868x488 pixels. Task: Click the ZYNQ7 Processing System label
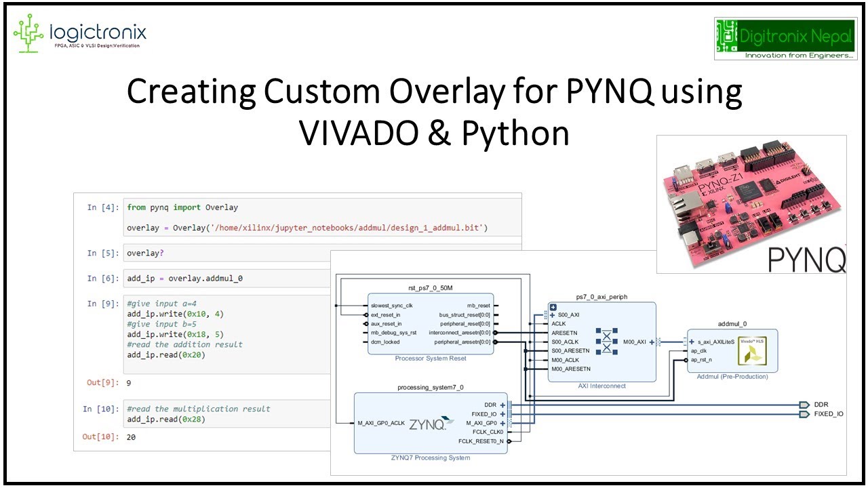click(431, 457)
